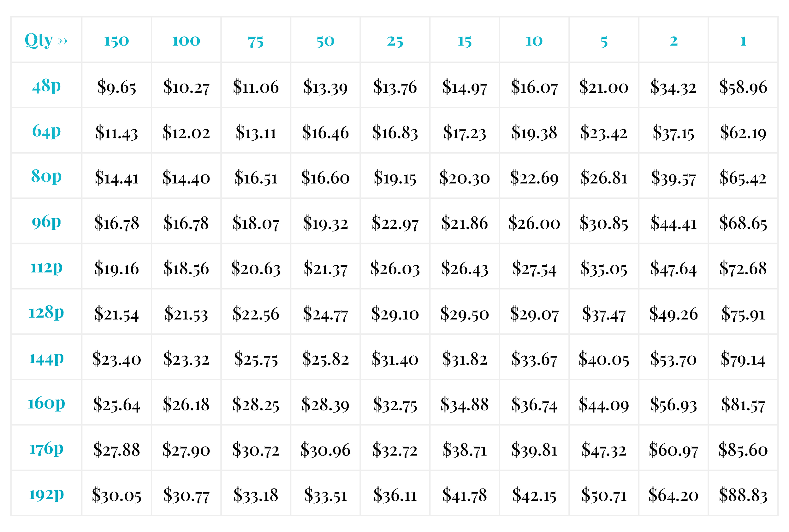Select the 10 quantity column header
The image size is (789, 532).
pyautogui.click(x=534, y=40)
